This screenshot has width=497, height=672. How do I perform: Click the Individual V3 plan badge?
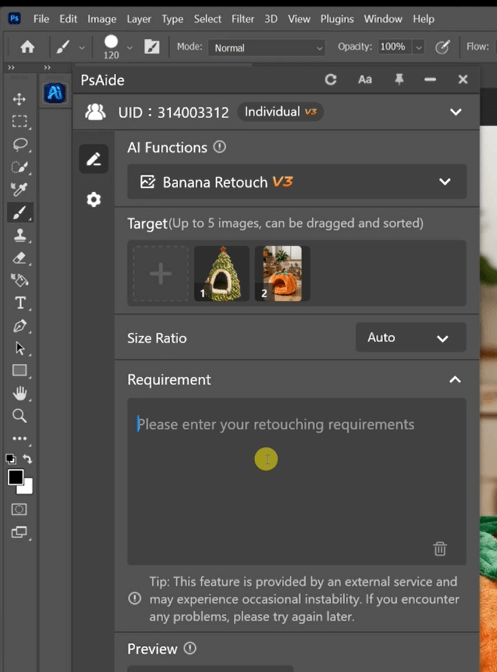click(280, 112)
